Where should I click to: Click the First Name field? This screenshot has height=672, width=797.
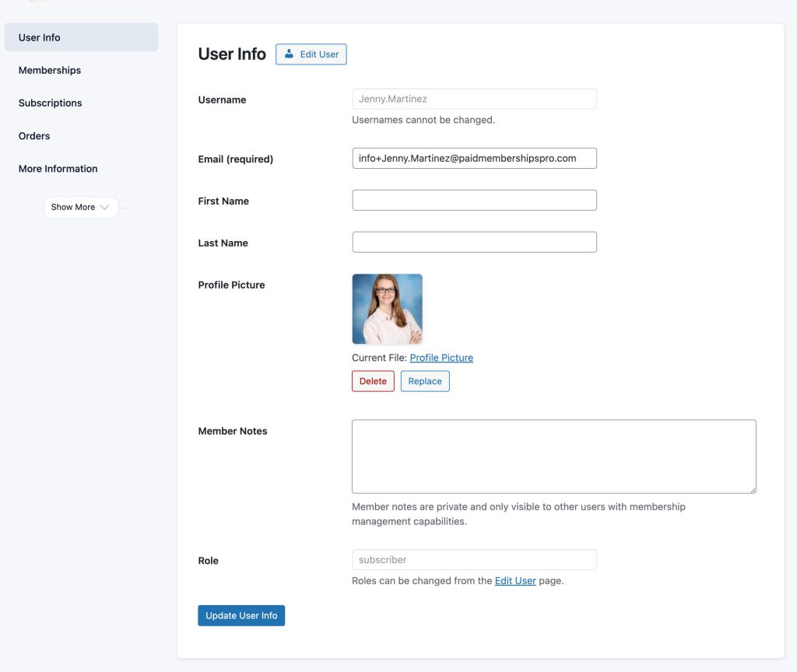[x=474, y=200]
